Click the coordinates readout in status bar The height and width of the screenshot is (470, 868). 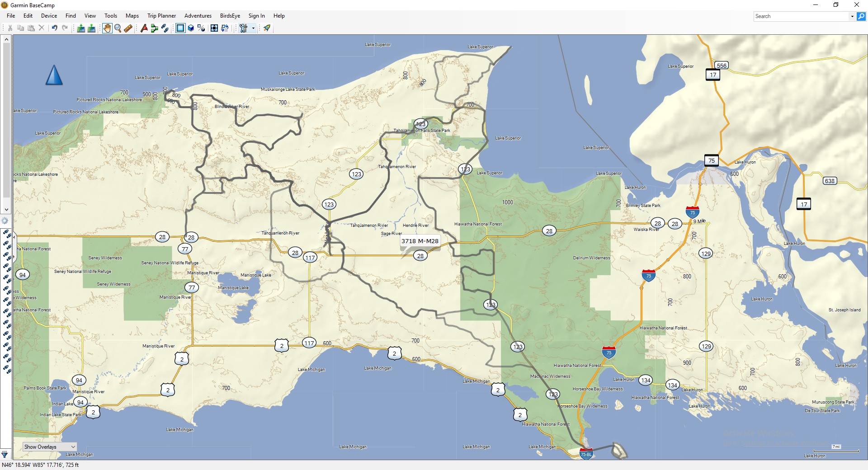click(40, 465)
